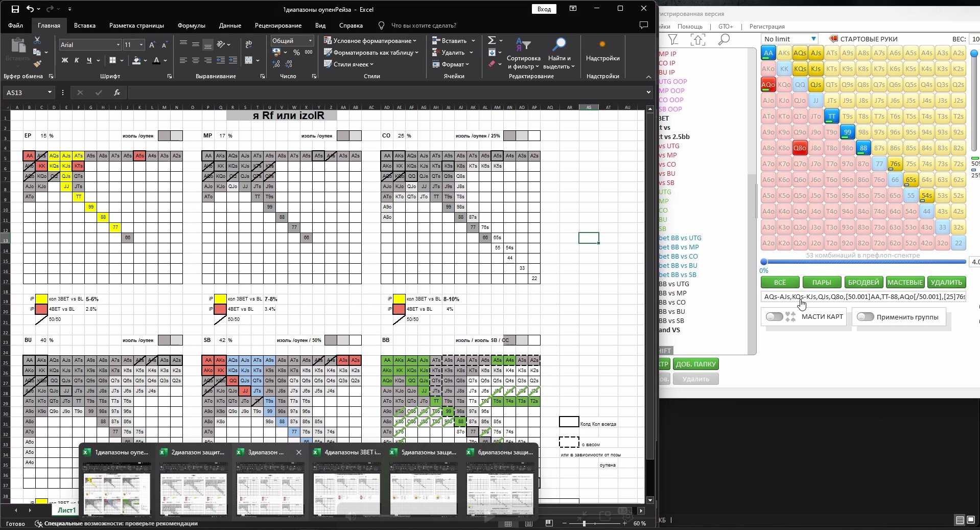Click the БРОДВЕЙ button
Image resolution: width=980 pixels, height=530 pixels.
(x=864, y=282)
